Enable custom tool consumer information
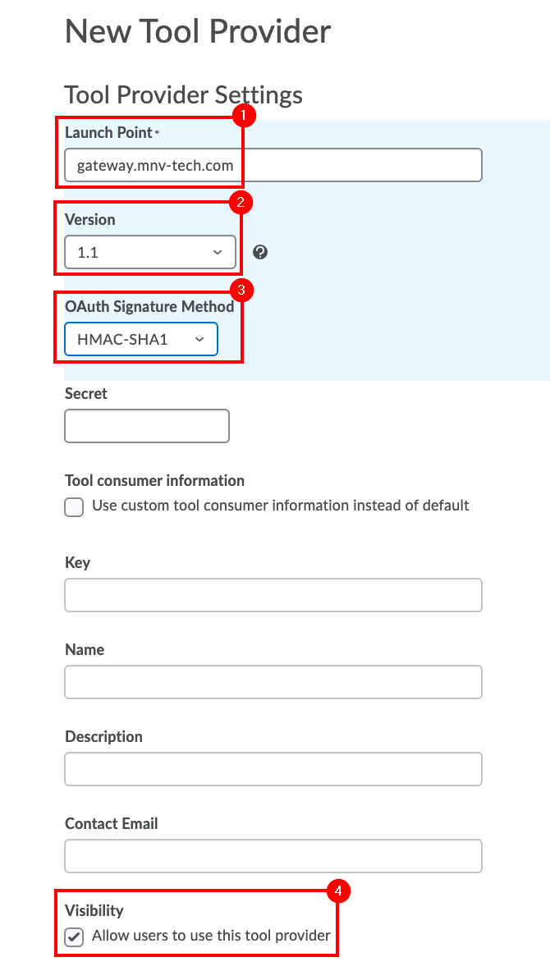550x980 pixels. (x=74, y=506)
